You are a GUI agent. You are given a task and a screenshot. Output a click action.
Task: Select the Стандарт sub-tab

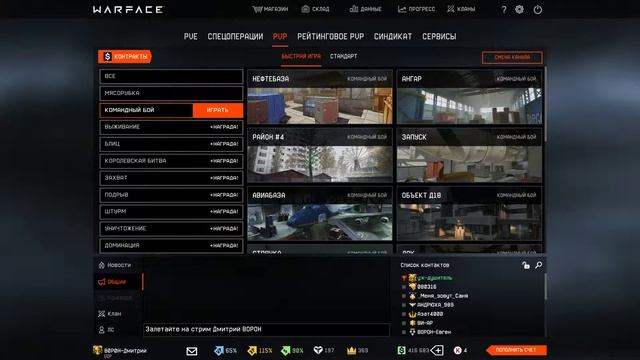coord(343,56)
